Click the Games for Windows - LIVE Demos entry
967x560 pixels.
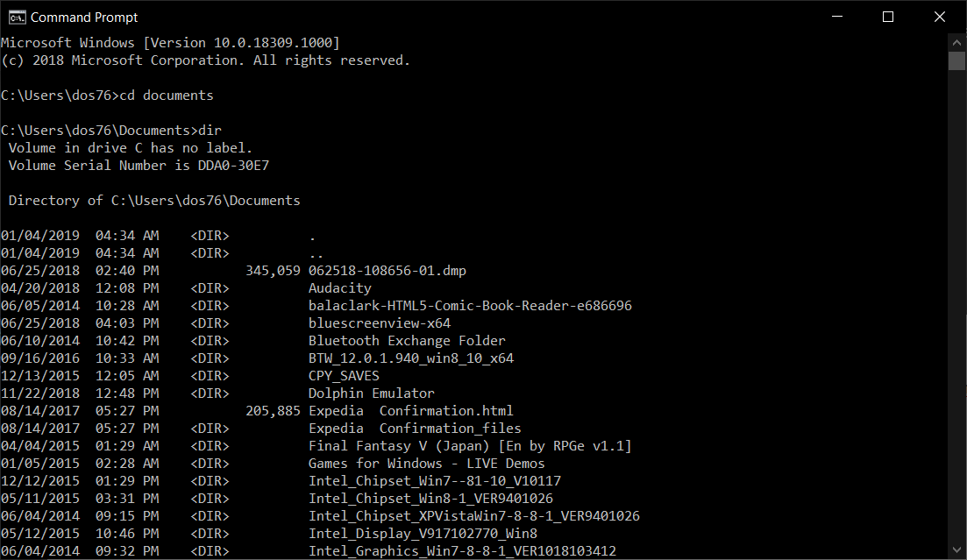427,464
